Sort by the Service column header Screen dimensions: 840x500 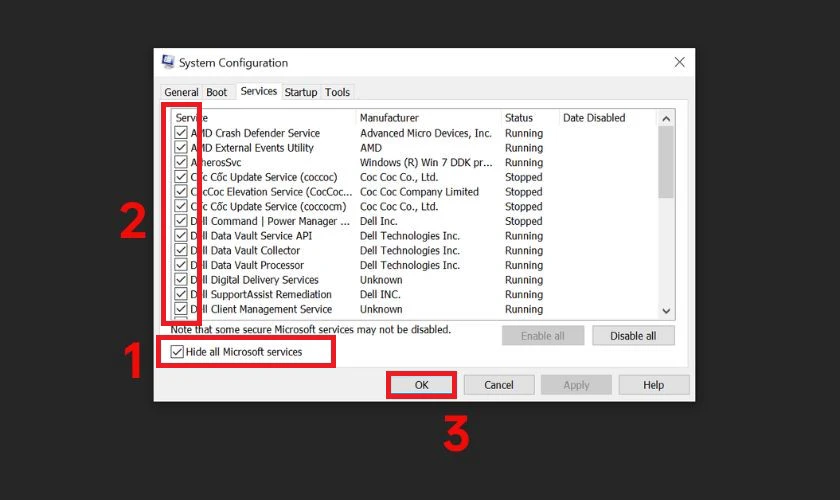pyautogui.click(x=264, y=117)
